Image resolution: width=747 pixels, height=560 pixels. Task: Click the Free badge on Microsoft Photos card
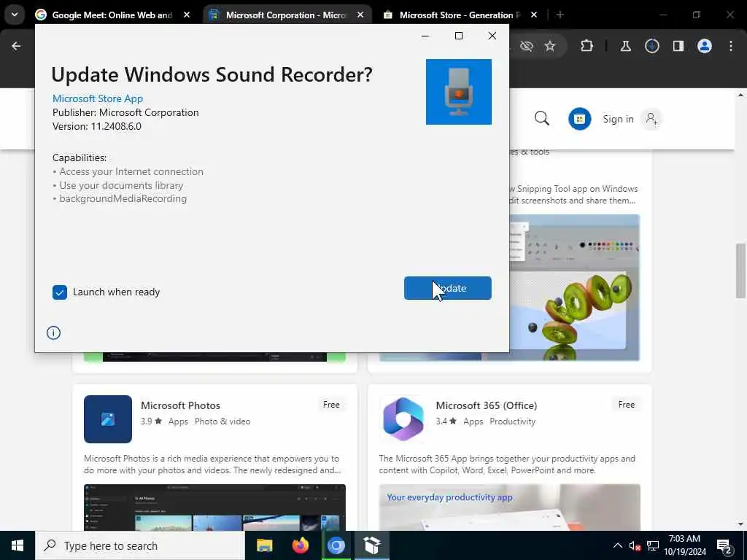pyautogui.click(x=331, y=405)
